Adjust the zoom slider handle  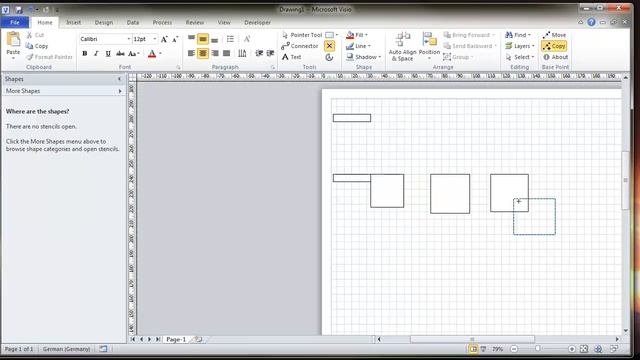538,349
